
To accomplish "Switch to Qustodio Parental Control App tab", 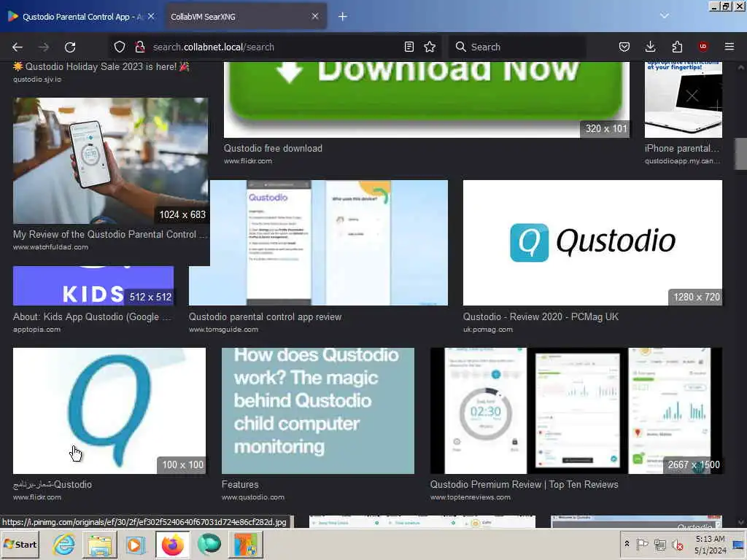I will 81,17.
